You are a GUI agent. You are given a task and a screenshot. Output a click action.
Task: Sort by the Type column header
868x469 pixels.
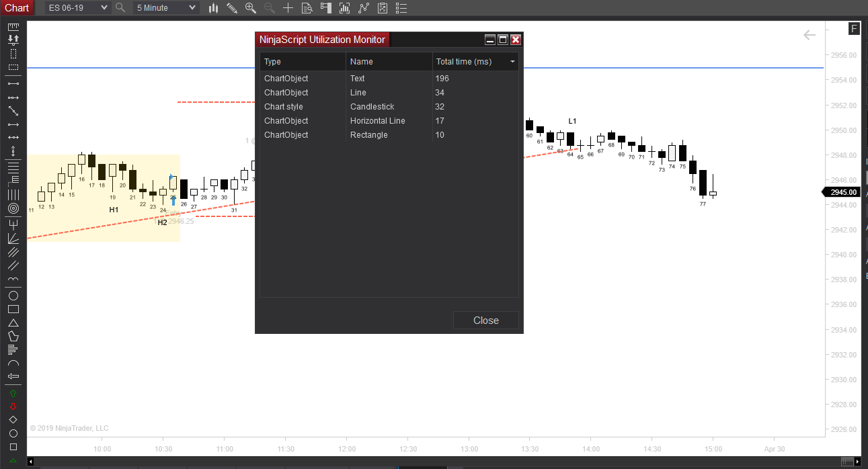[x=303, y=62]
